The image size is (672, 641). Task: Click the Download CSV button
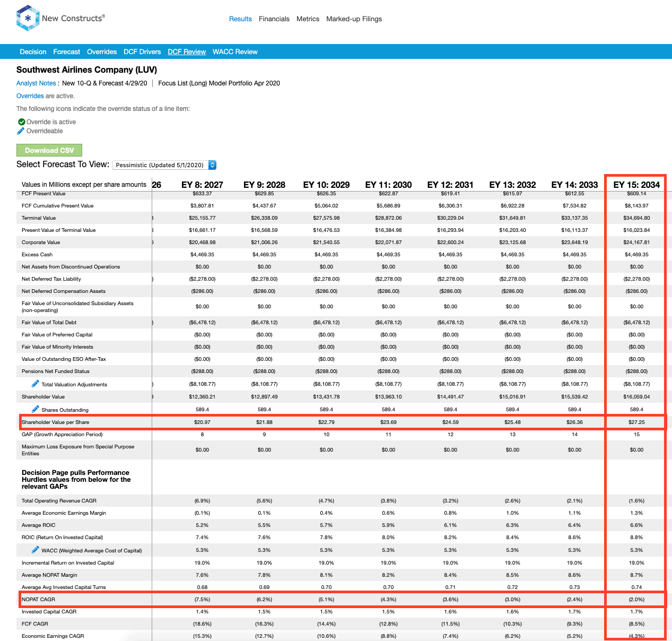click(49, 150)
